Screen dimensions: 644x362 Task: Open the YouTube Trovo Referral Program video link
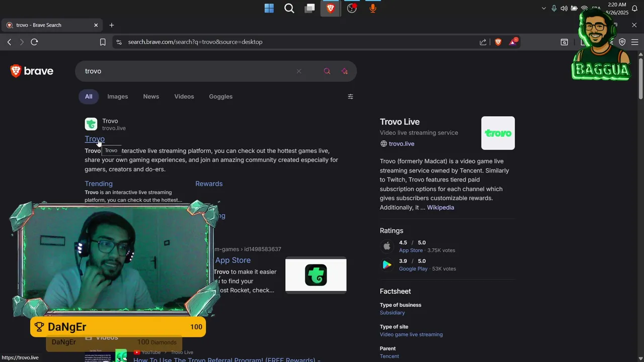tap(227, 359)
